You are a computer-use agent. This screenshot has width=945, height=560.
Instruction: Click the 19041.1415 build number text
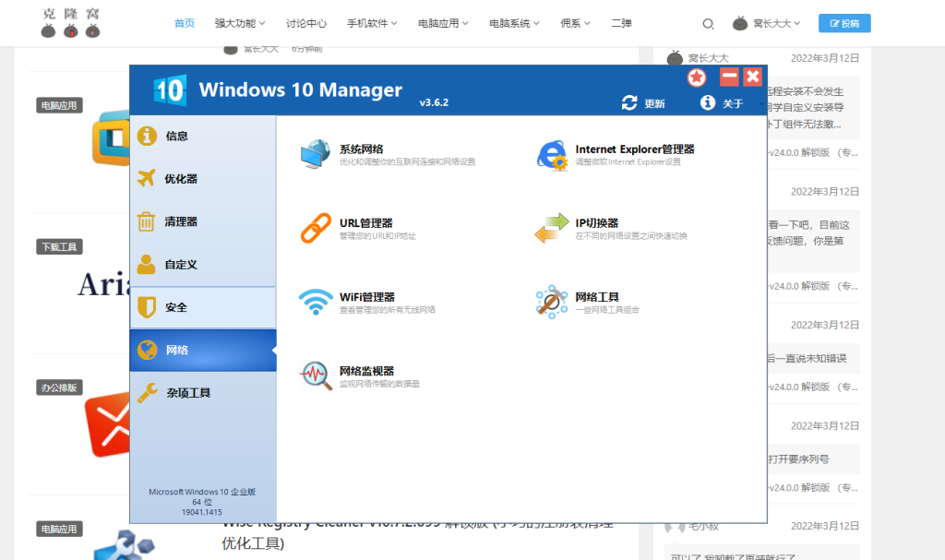[x=202, y=512]
